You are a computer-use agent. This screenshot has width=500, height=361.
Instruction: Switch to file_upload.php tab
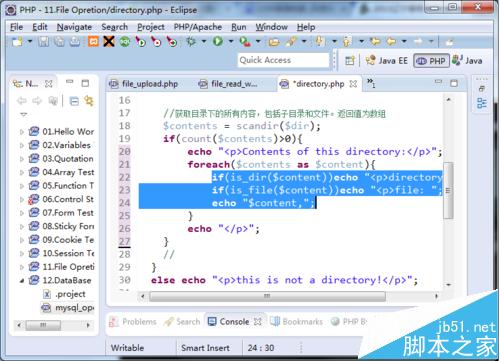[x=144, y=84]
